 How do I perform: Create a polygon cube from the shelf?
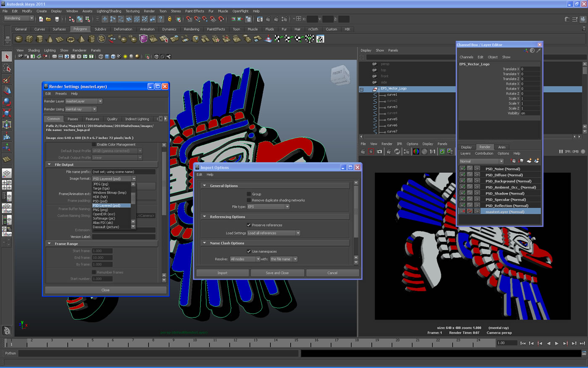(x=29, y=39)
